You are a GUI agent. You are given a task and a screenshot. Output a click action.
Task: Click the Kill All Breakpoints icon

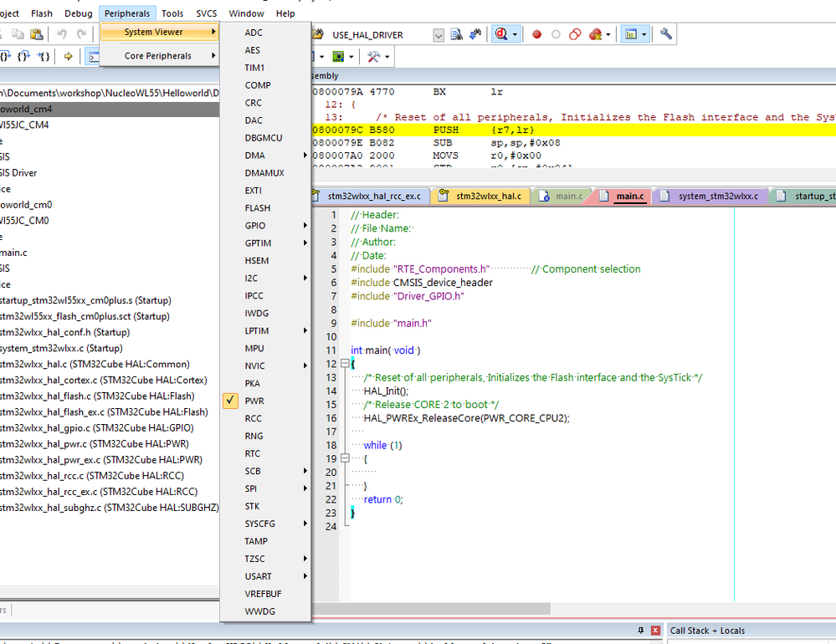coord(595,34)
